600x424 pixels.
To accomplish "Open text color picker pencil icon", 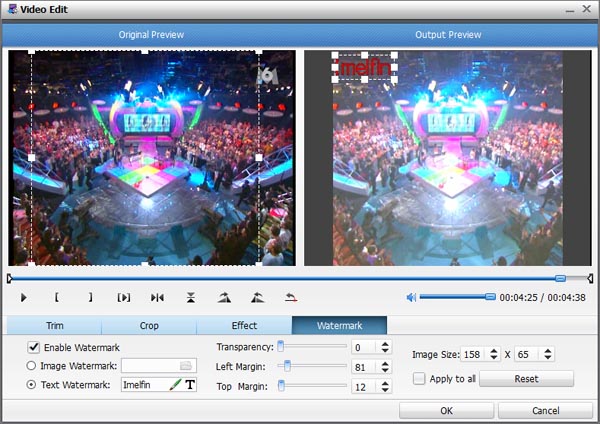I will 175,385.
